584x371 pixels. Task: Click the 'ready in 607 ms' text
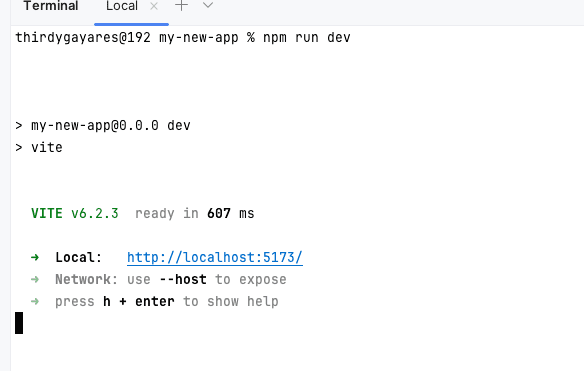point(194,213)
